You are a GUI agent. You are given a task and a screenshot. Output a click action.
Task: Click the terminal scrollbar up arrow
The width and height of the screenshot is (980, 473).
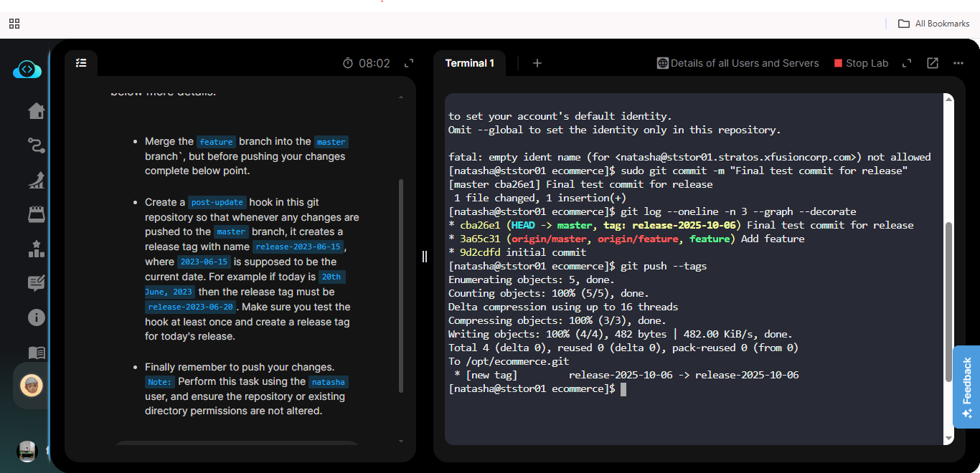tap(948, 99)
